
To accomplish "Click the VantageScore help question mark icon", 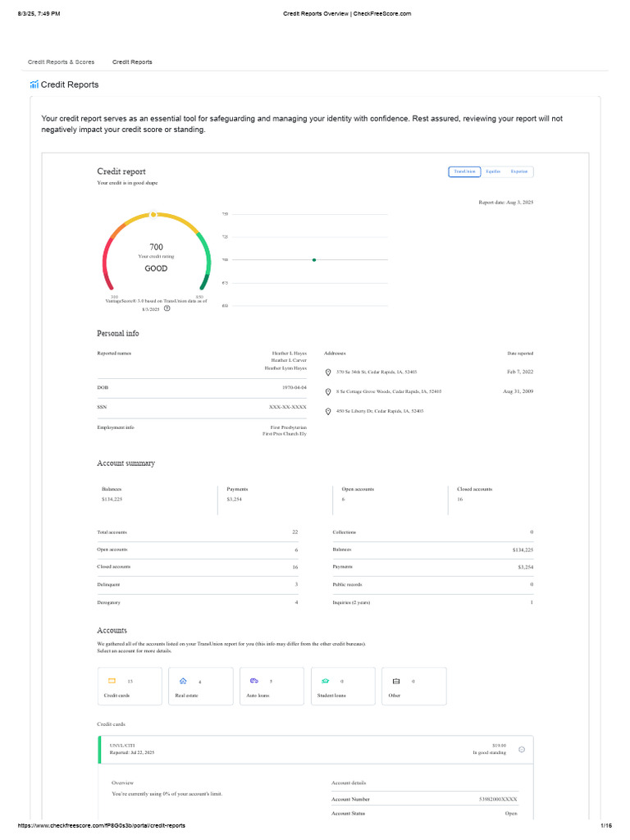I will [x=167, y=308].
